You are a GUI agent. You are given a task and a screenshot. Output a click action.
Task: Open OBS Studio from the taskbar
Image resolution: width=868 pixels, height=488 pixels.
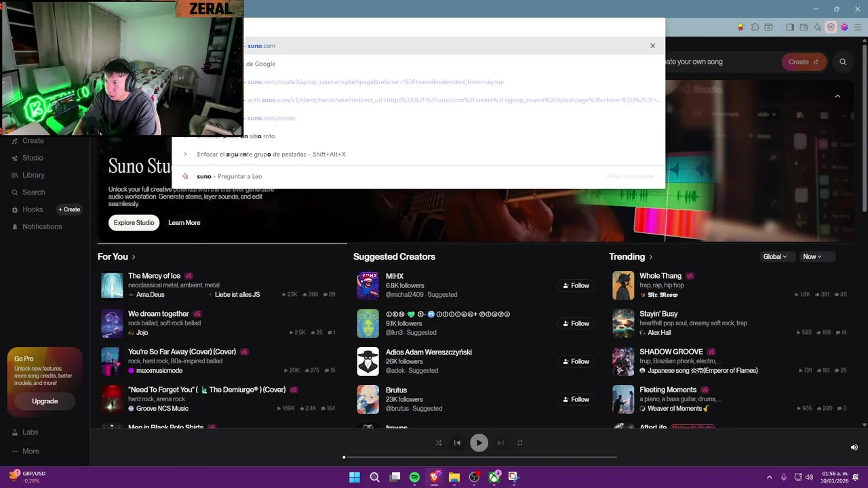point(474,477)
